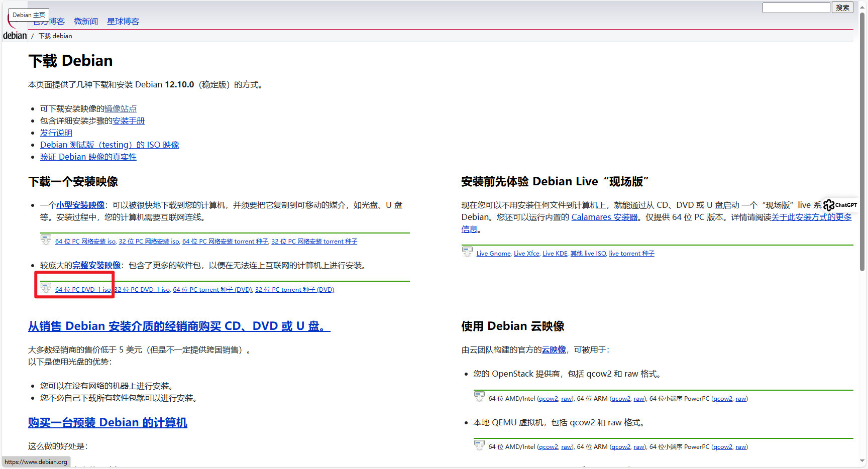Download 64 位 PC DVD-1 iso
The width and height of the screenshot is (868, 469).
click(x=83, y=290)
